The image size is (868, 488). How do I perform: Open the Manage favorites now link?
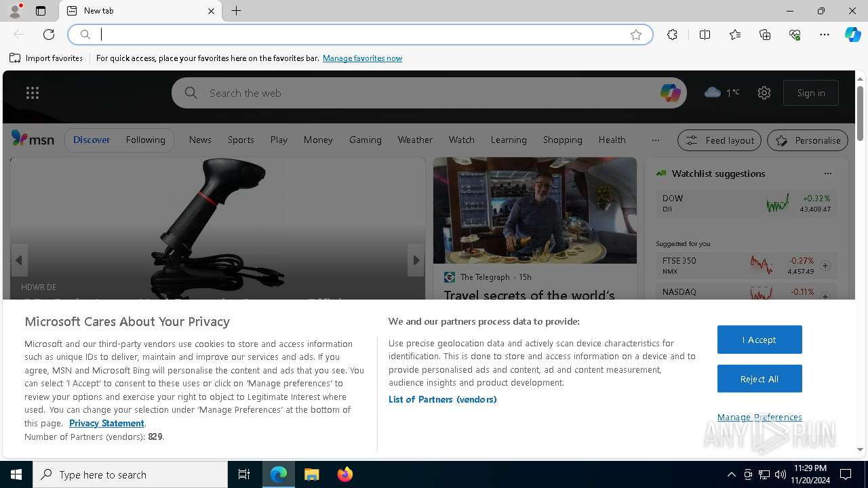point(362,58)
